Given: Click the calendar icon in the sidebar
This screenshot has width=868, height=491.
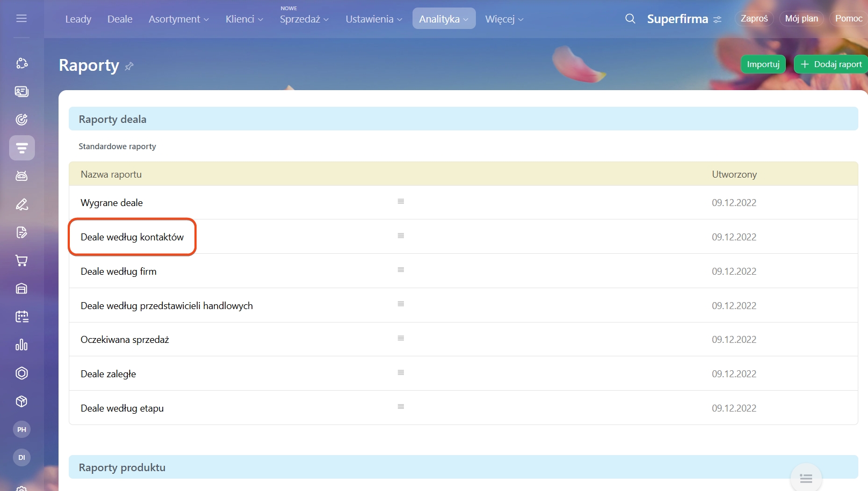Looking at the screenshot, I should (x=21, y=317).
